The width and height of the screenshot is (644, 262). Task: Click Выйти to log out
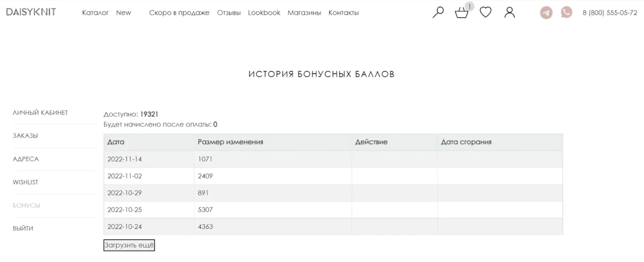pos(23,228)
